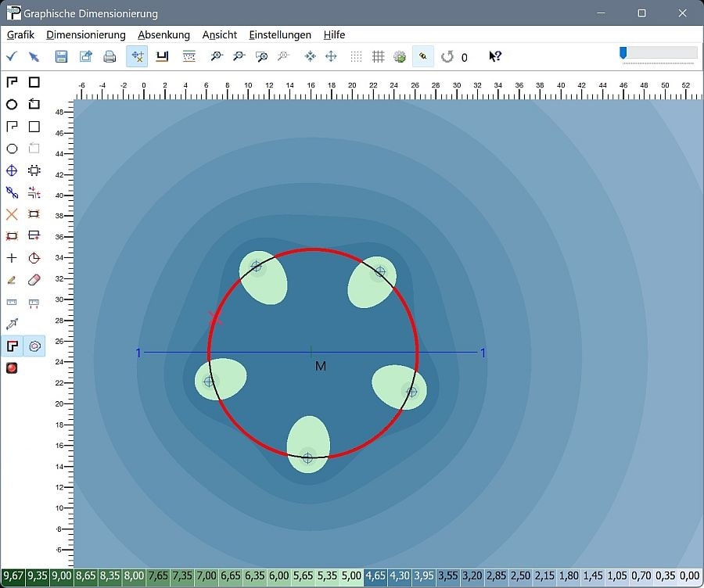Open the Einstellungen menu
This screenshot has height=588, width=704.
[280, 34]
